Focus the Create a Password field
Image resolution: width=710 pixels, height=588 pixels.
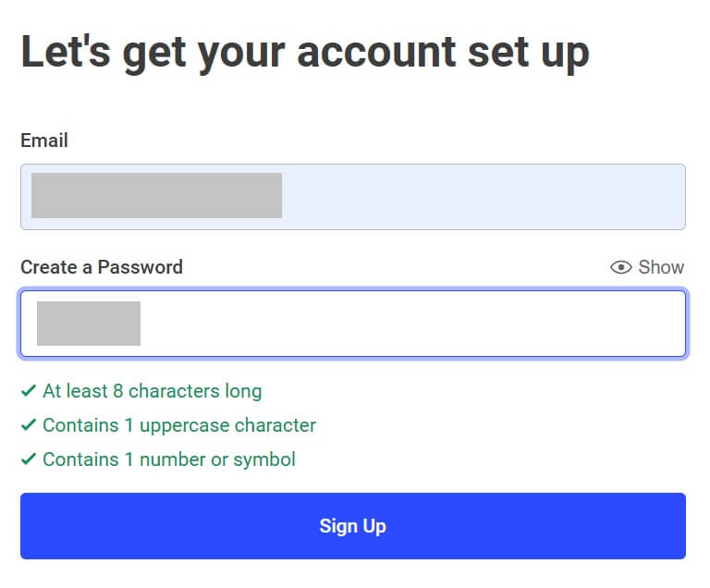353,324
